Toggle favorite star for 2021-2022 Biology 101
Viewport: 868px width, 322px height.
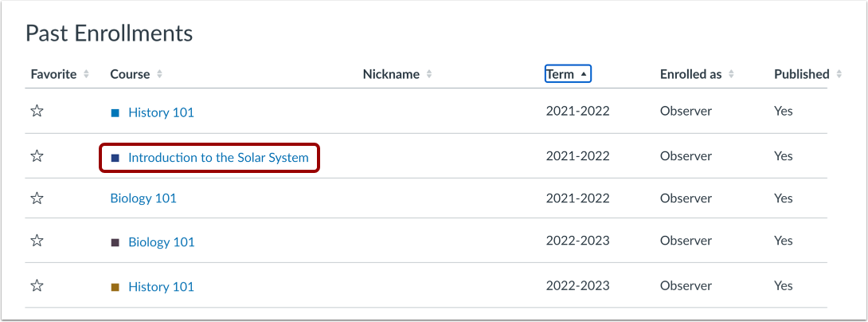(x=37, y=198)
